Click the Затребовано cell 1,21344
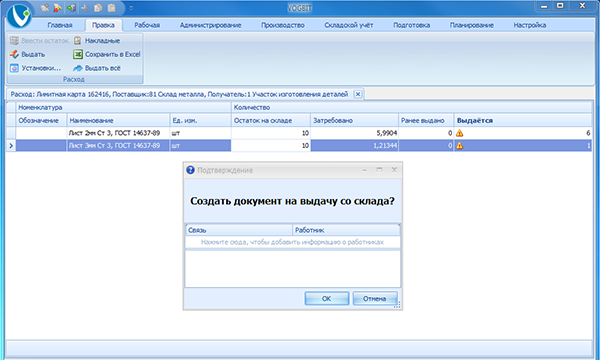Image resolution: width=600 pixels, height=360 pixels. point(354,145)
